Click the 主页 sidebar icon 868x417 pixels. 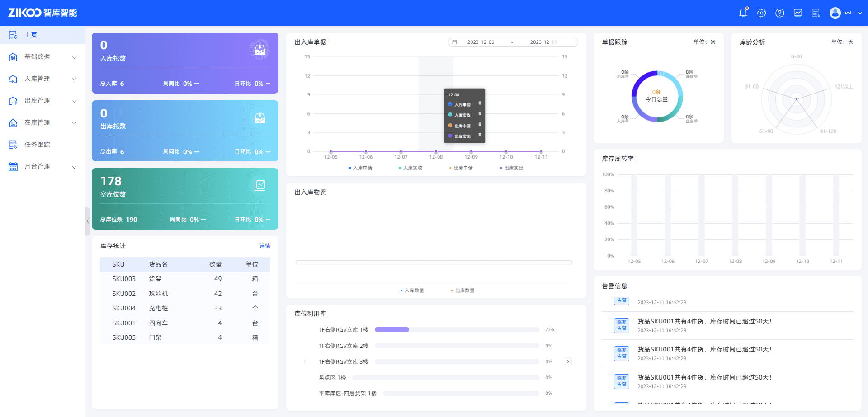(x=13, y=35)
